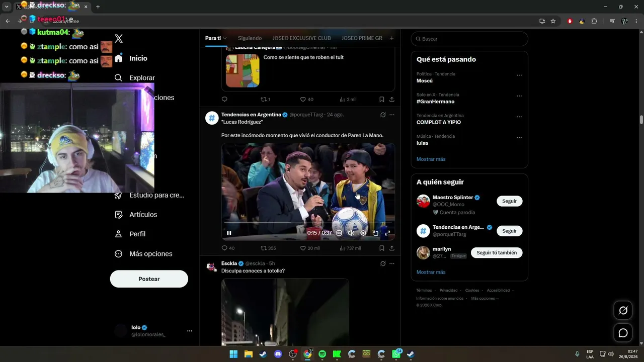Screen dimensions: 644x362
Task: Open the Chrome extensions puzzle icon
Action: (594, 21)
